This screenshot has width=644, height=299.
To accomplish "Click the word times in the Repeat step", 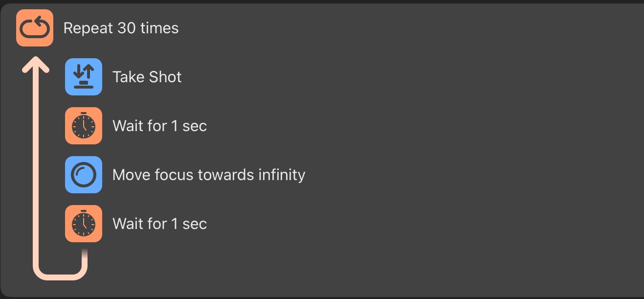I will click(159, 28).
